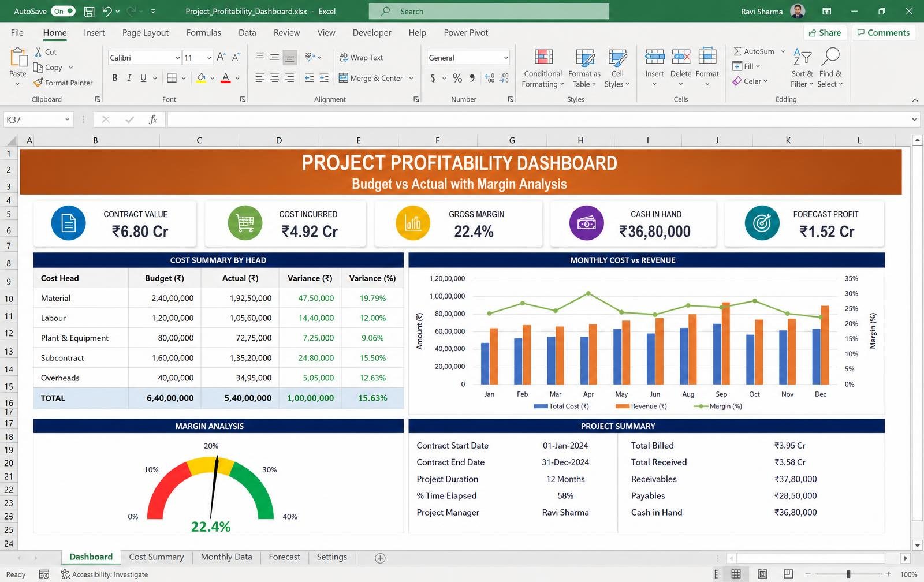Increase font size with large A
Screen dimensions: 924x582
(221, 57)
